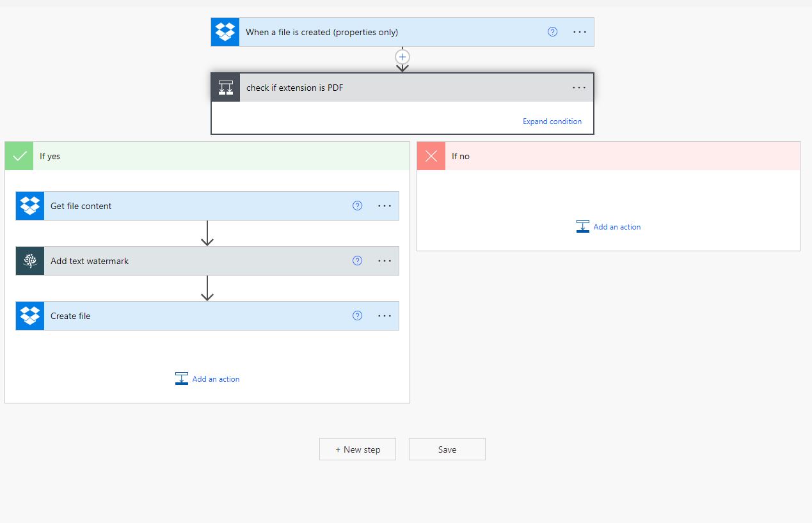Open the menu for the trigger step

click(x=578, y=31)
